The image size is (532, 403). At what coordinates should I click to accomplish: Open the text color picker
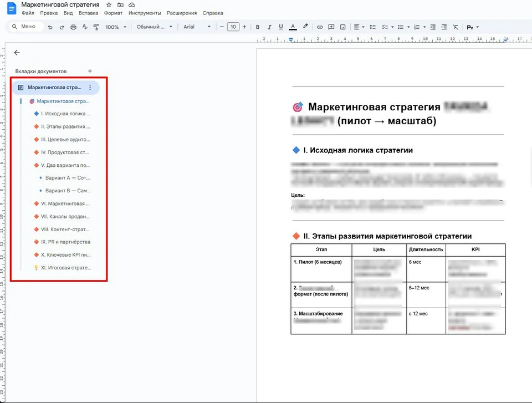[293, 27]
